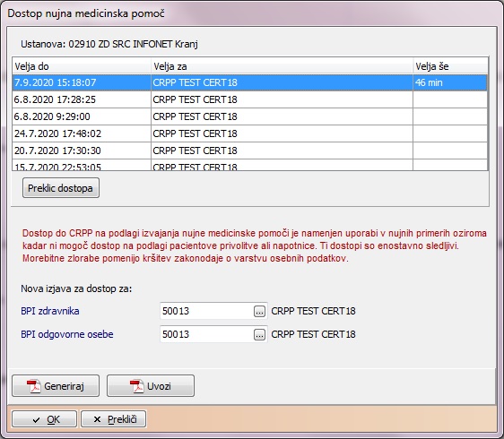
Task: Click the Uvozi button
Action: 151,385
